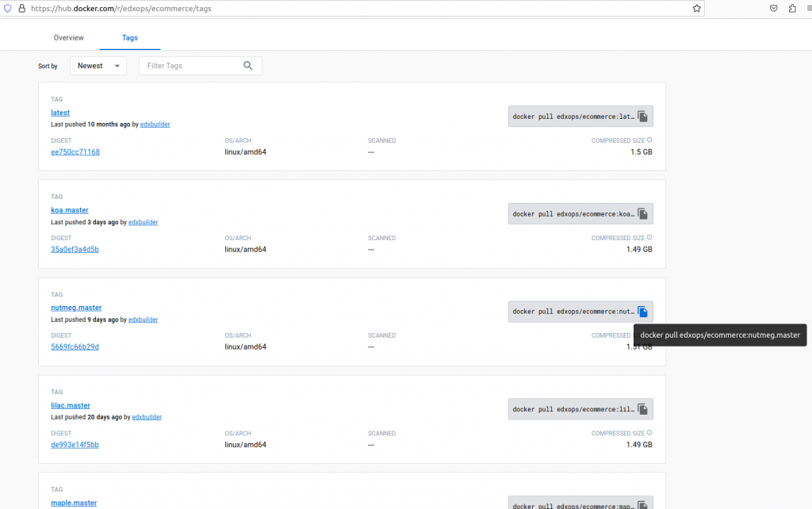This screenshot has width=812, height=509.
Task: Bookmark this page with the star icon
Action: [x=696, y=8]
